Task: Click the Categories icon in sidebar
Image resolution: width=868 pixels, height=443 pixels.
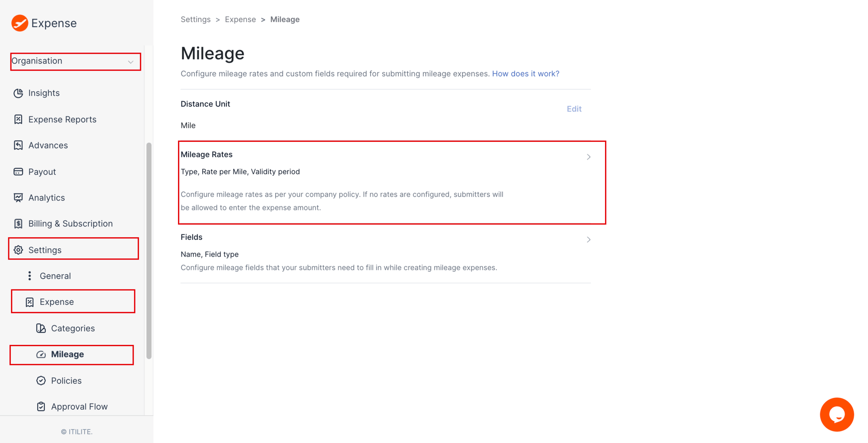Action: [x=41, y=328]
